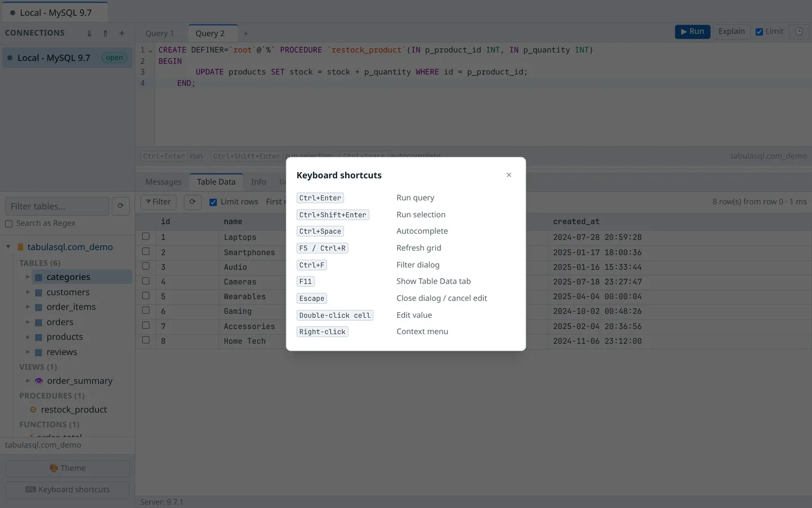Open the Messages tab

tap(164, 182)
